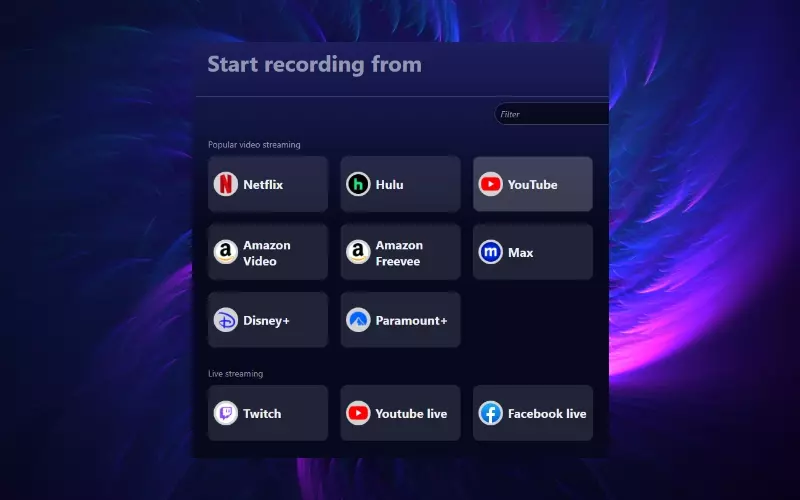
Task: Click the Paramount+ mountain icon
Action: pos(358,320)
